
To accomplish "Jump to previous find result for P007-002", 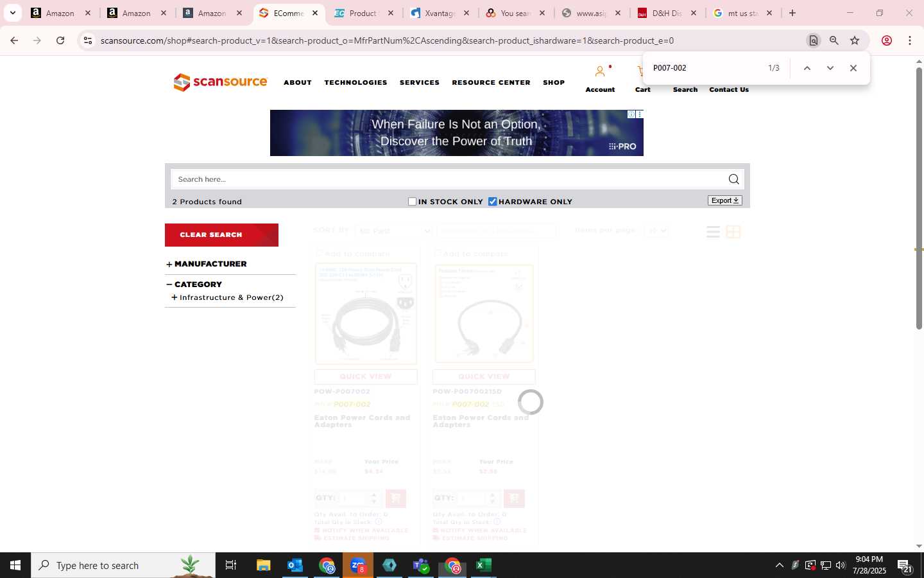I will click(x=807, y=68).
